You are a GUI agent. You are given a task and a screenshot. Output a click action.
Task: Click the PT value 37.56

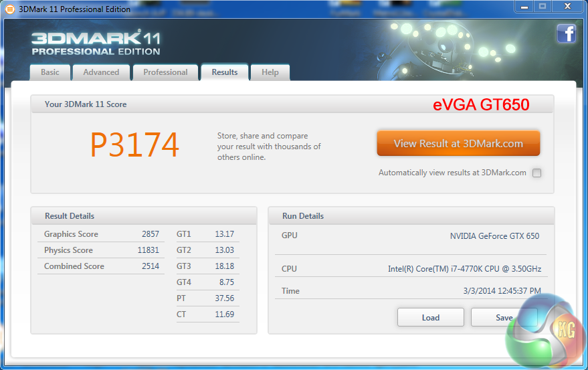(224, 298)
